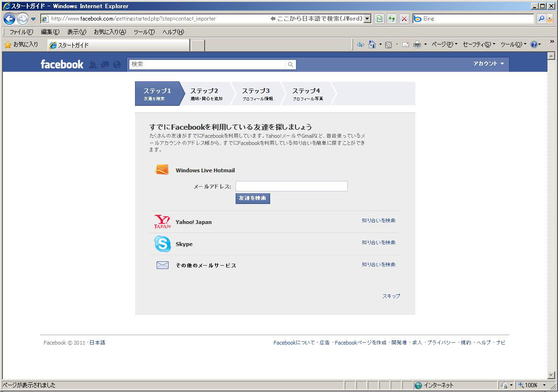Click the magnifier search button beside Bing
The width and height of the screenshot is (558, 392).
(541, 19)
